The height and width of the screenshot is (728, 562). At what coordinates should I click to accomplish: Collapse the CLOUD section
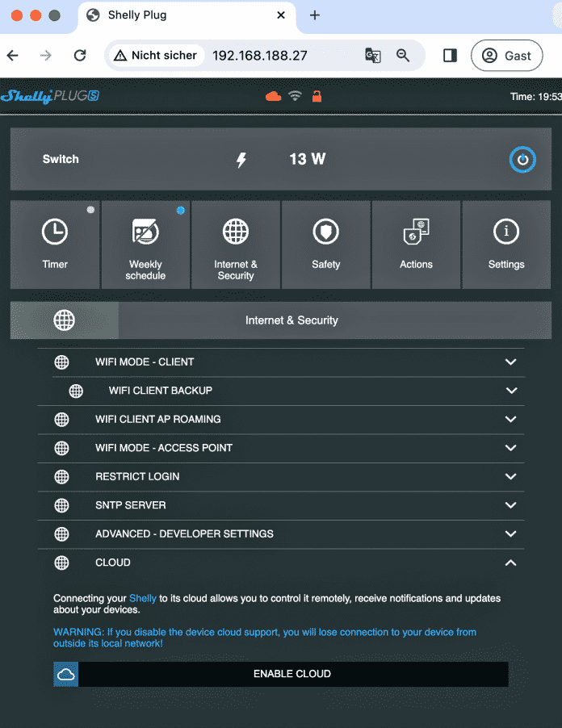pyautogui.click(x=510, y=563)
